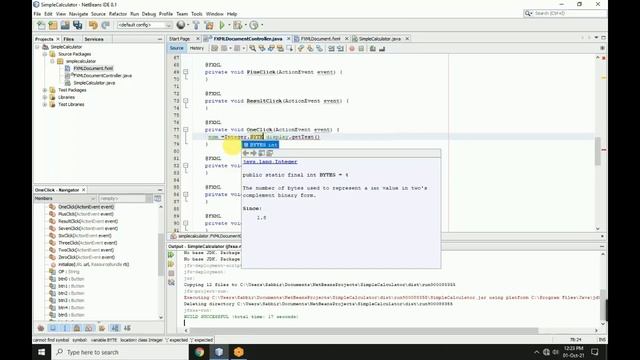Toggle Sort by Name in Navigator
The image size is (640, 360).
pos(115,328)
